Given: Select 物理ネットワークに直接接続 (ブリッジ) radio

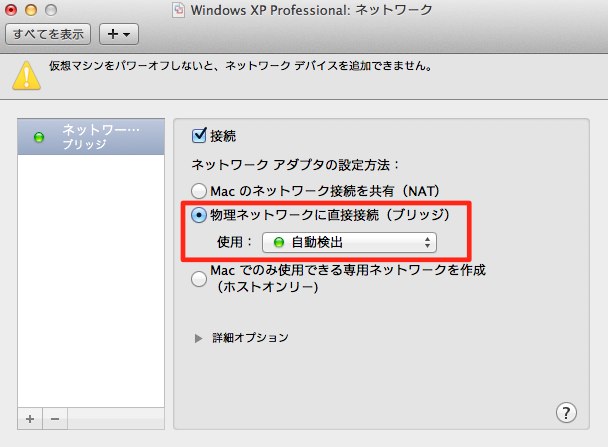Looking at the screenshot, I should (199, 215).
